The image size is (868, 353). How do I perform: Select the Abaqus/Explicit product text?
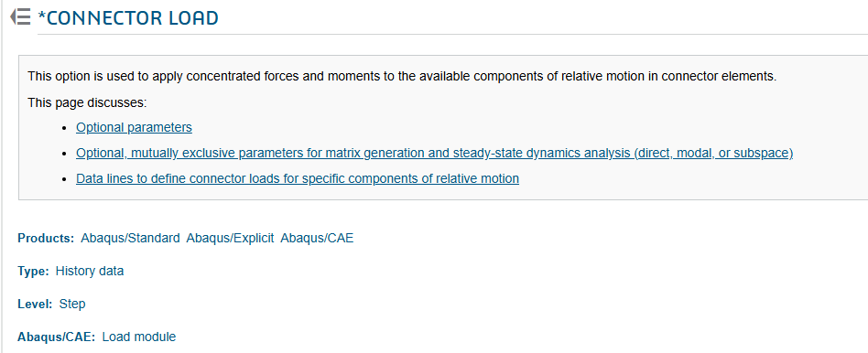coord(231,238)
